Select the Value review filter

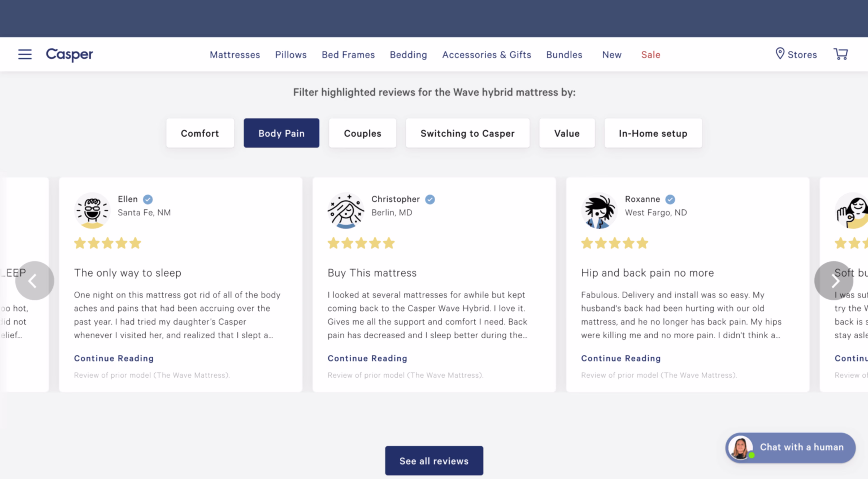[x=567, y=133]
